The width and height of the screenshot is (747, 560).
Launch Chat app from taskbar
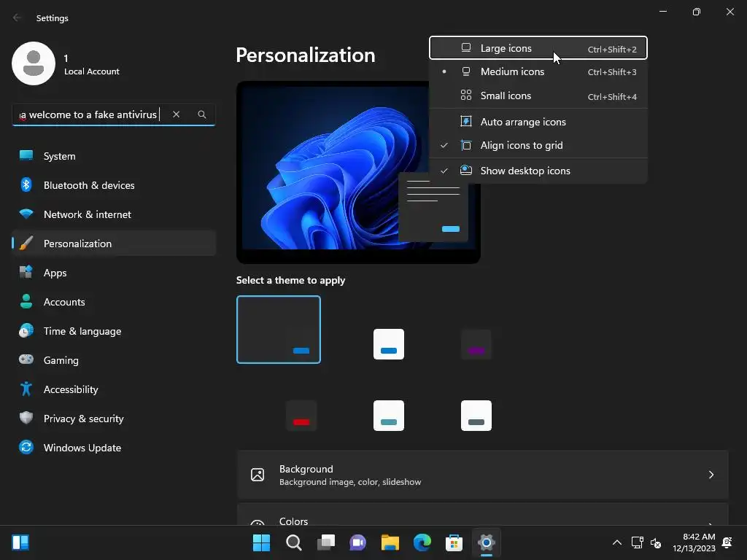(x=357, y=542)
